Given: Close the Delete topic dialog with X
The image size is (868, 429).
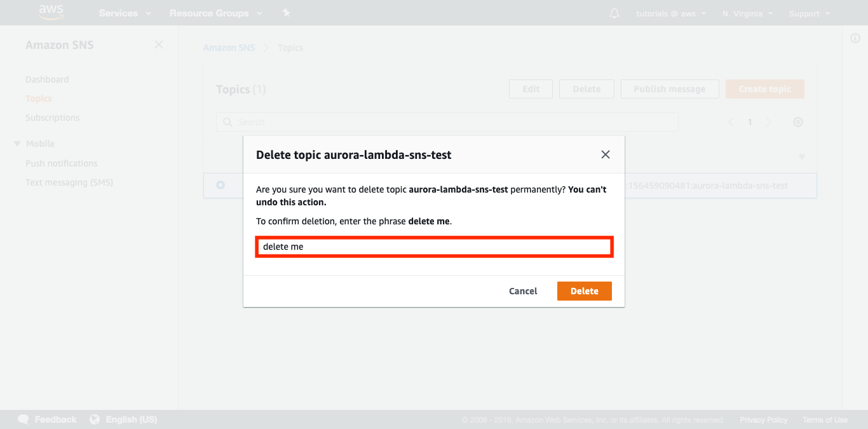Looking at the screenshot, I should pyautogui.click(x=605, y=154).
